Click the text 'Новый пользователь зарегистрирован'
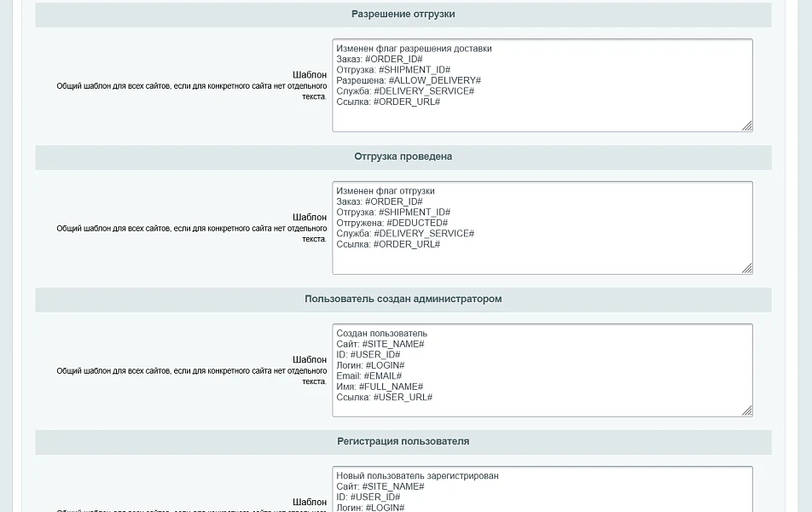 point(417,476)
